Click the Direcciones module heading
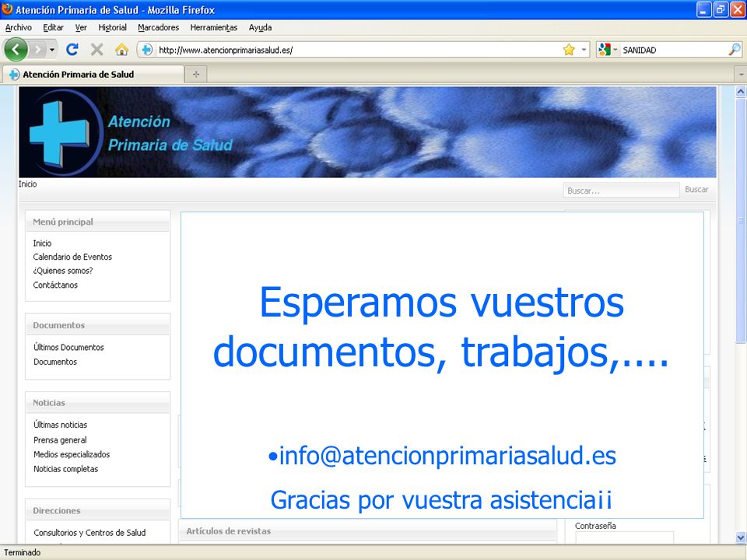Viewport: 747px width, 560px height. click(x=57, y=511)
